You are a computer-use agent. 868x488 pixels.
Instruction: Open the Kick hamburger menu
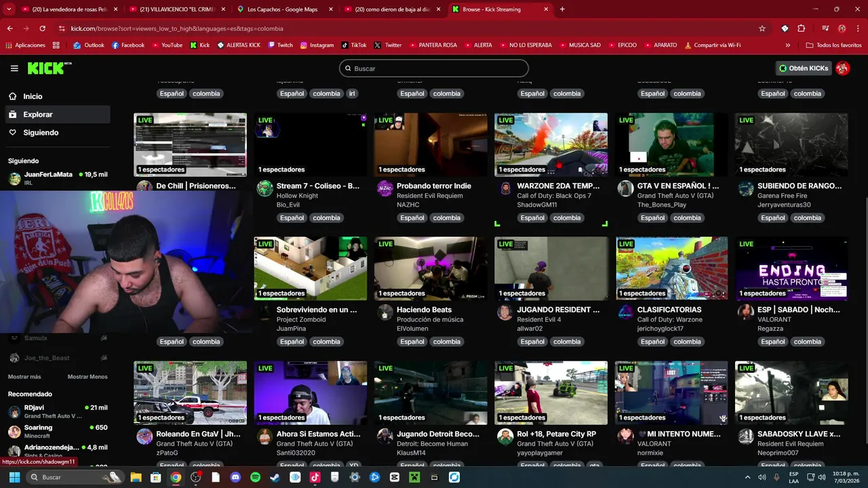click(x=14, y=68)
